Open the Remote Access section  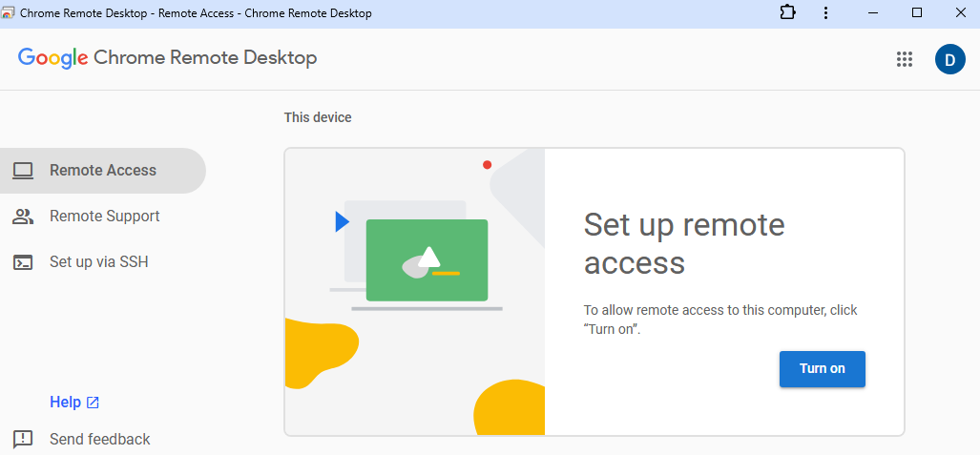tap(102, 171)
